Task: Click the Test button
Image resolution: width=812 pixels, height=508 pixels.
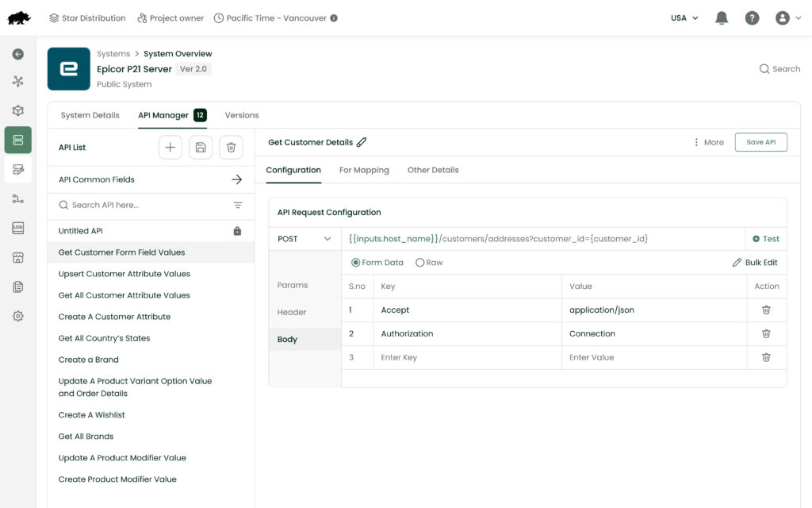Action: point(766,239)
